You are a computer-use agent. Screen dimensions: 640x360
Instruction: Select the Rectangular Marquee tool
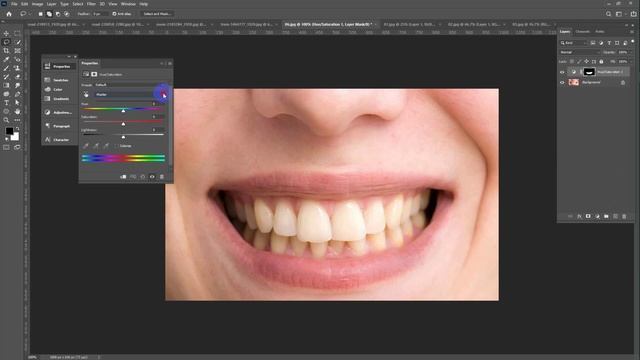(x=17, y=33)
